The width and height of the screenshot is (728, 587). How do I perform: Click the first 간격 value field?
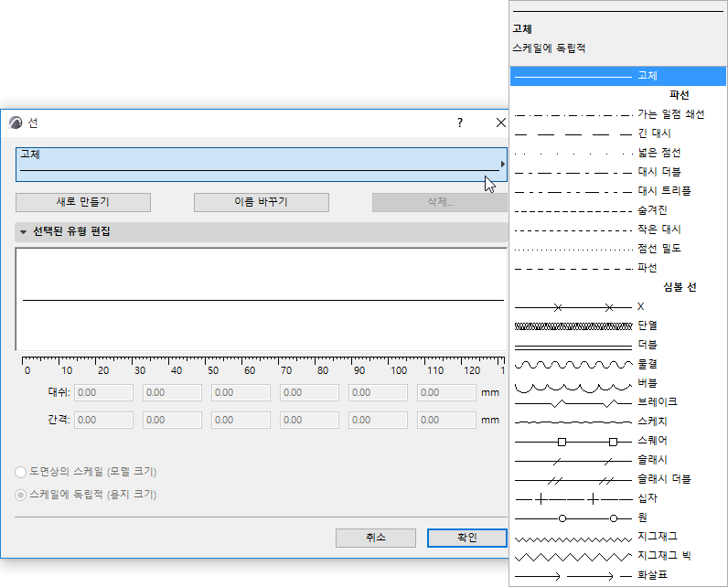click(103, 421)
